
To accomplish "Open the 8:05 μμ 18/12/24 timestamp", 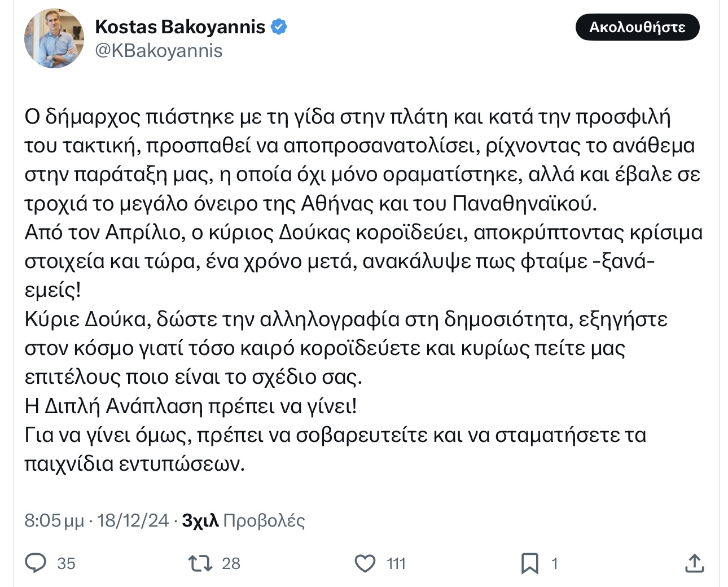I will (x=97, y=520).
